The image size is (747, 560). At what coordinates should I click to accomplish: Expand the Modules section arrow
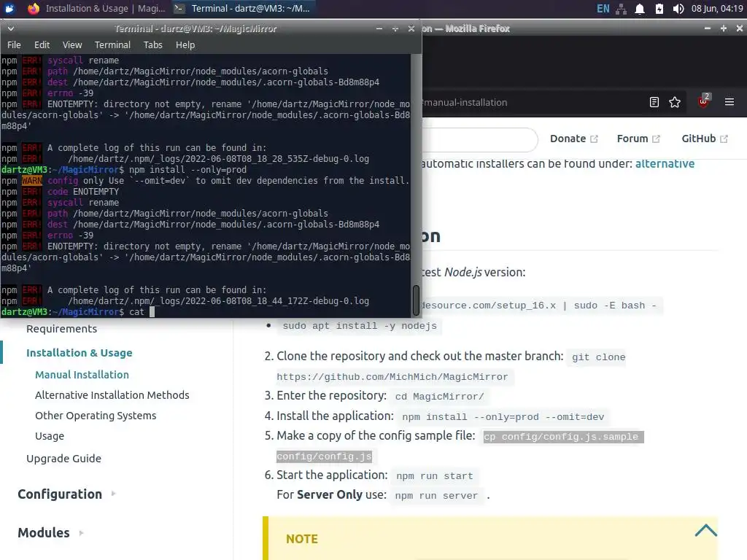81,533
